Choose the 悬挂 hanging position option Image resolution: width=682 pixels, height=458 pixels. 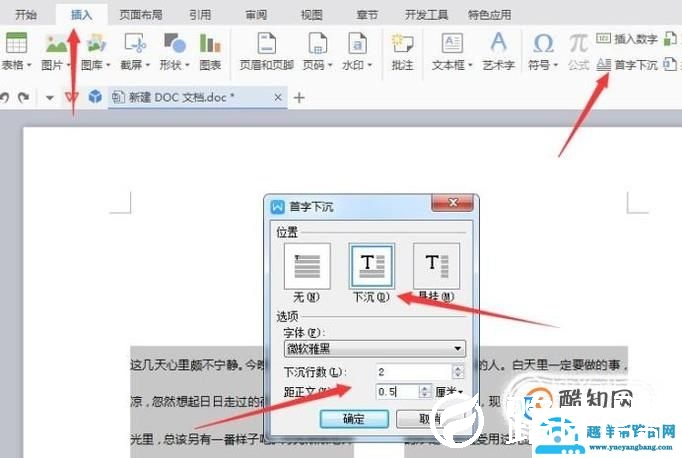point(436,266)
